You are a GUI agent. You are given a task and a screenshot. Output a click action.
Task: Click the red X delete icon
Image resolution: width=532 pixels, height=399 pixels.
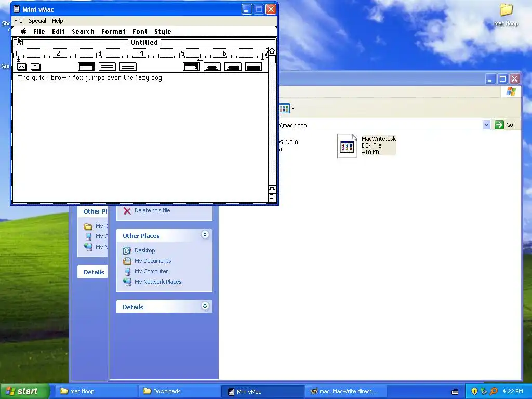pos(127,211)
